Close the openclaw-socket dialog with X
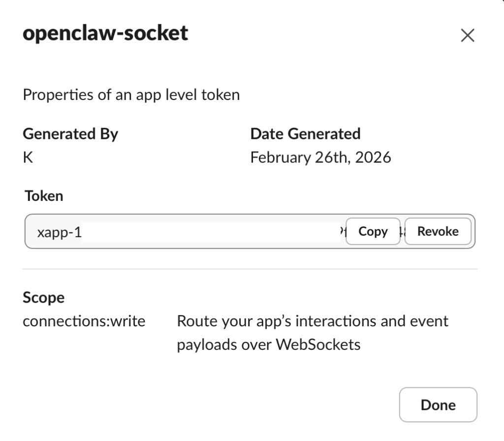The width and height of the screenshot is (504, 441). pos(467,35)
